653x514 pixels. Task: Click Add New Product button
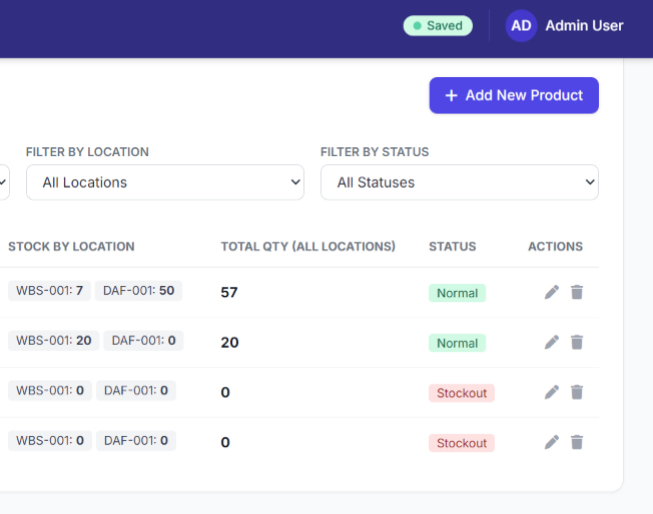(514, 95)
